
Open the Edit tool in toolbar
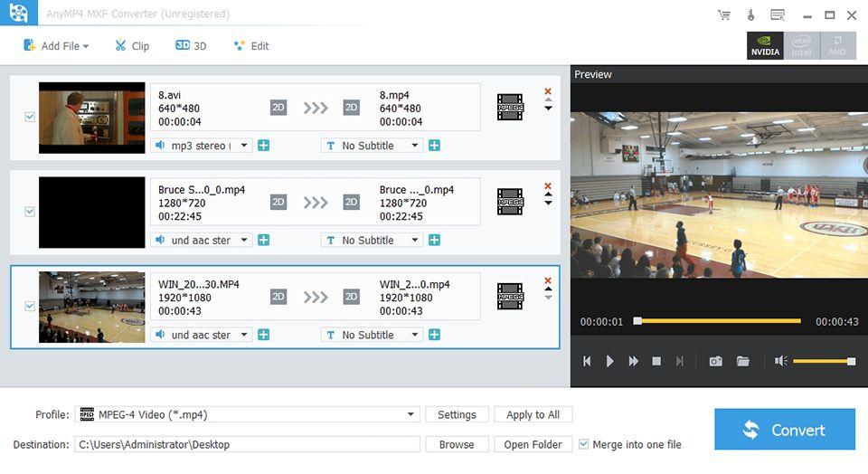[250, 46]
